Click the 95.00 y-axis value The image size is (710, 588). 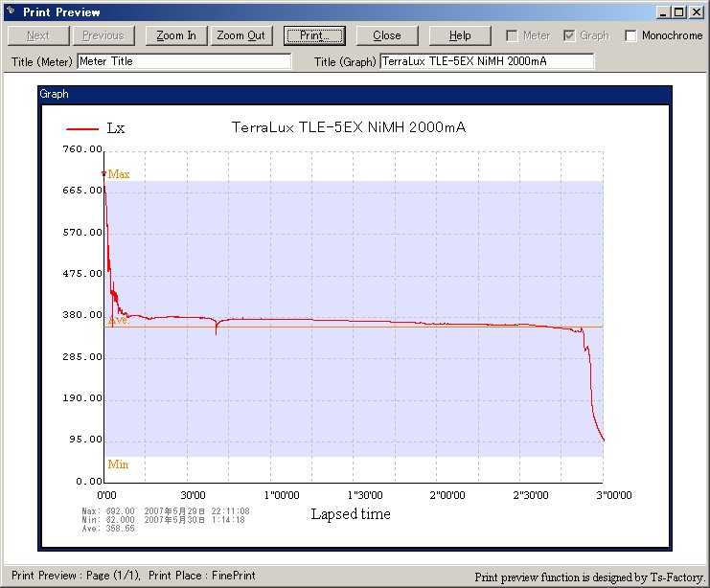pos(86,439)
